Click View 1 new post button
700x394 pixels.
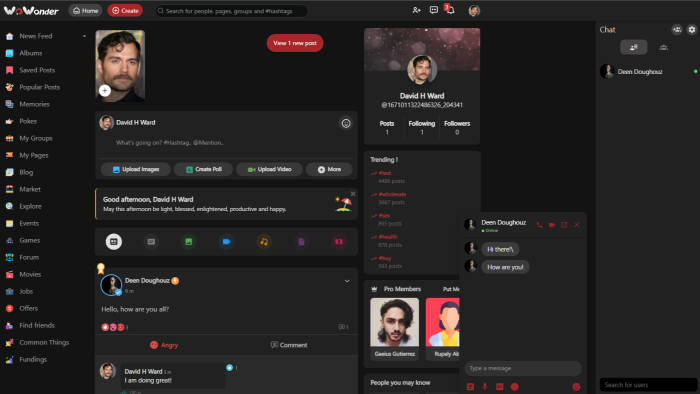coord(295,43)
